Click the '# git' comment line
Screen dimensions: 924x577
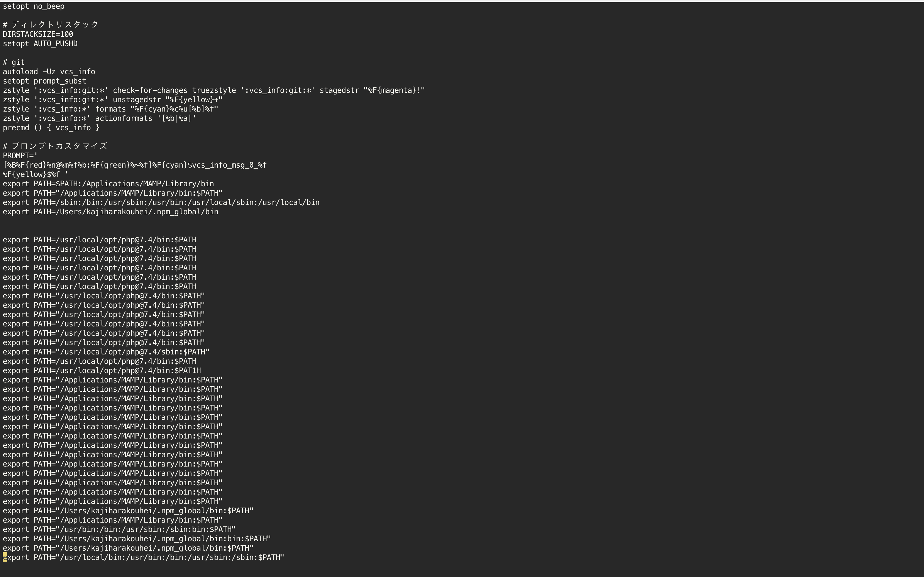(x=14, y=62)
